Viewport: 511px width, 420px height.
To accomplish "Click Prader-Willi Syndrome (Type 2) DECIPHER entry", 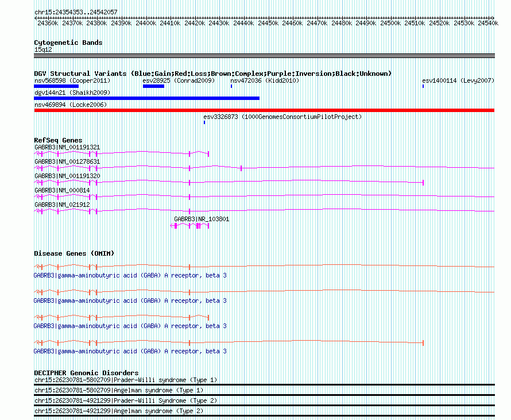I will pyautogui.click(x=126, y=401).
